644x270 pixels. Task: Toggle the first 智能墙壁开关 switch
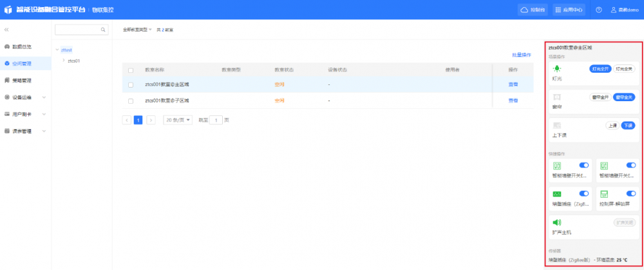pyautogui.click(x=584, y=166)
